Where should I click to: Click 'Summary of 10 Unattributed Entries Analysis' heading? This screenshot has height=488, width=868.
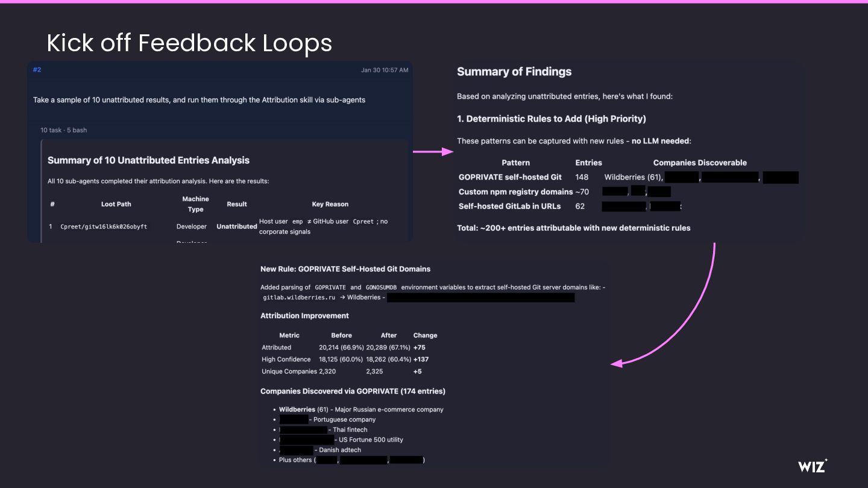(148, 160)
